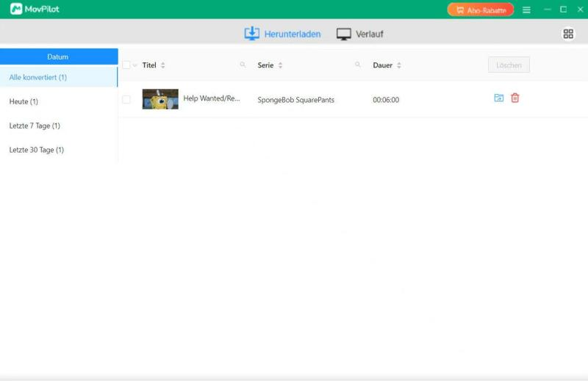Viewport: 588px width, 381px height.
Task: Click the Serie column header label
Action: [265, 65]
